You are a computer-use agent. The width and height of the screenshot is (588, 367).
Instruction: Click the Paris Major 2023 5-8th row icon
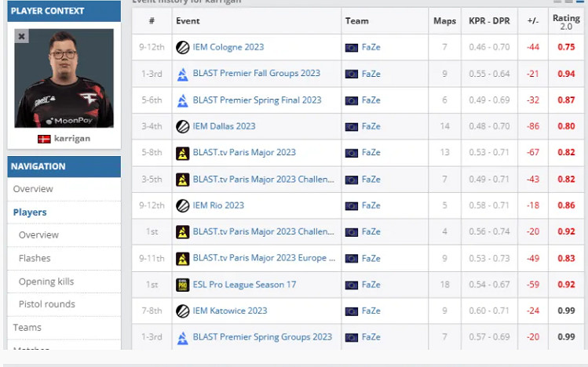pyautogui.click(x=183, y=153)
